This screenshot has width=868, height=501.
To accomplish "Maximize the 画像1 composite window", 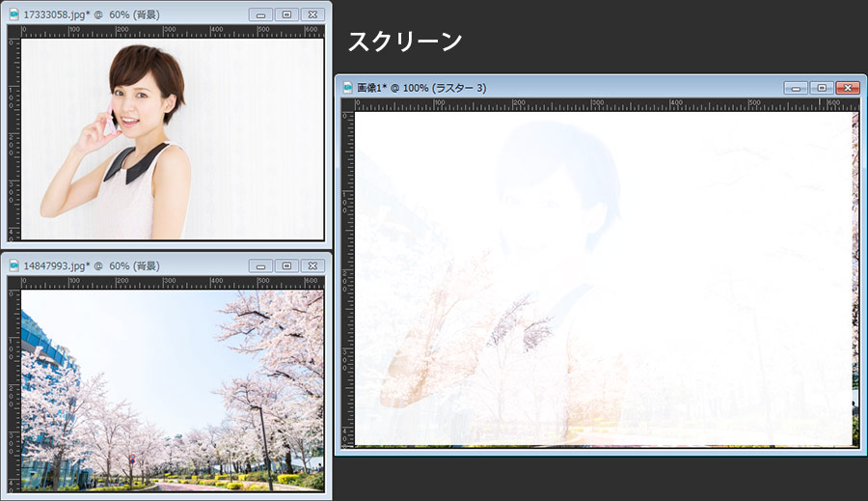I will point(822,88).
